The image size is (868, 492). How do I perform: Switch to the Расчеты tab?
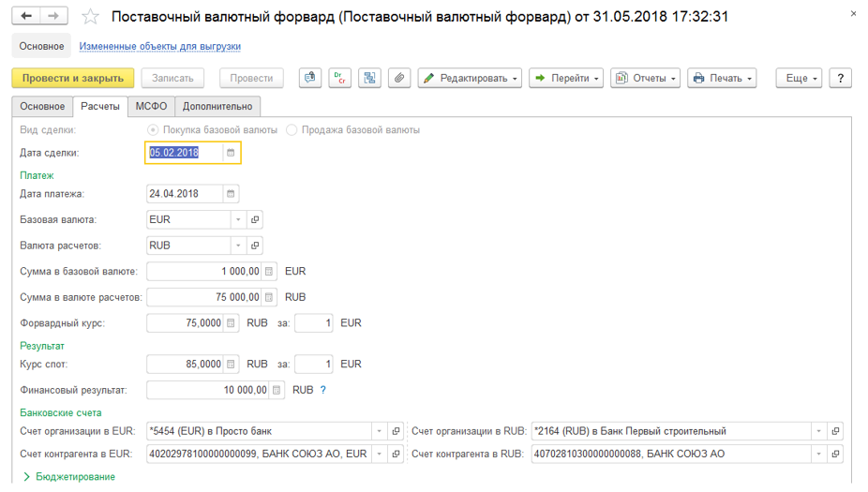(x=100, y=106)
